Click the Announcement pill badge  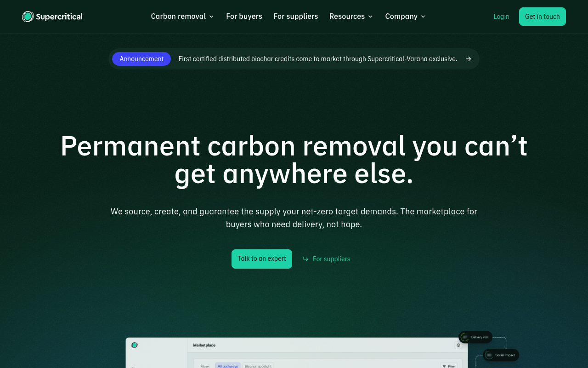click(141, 59)
